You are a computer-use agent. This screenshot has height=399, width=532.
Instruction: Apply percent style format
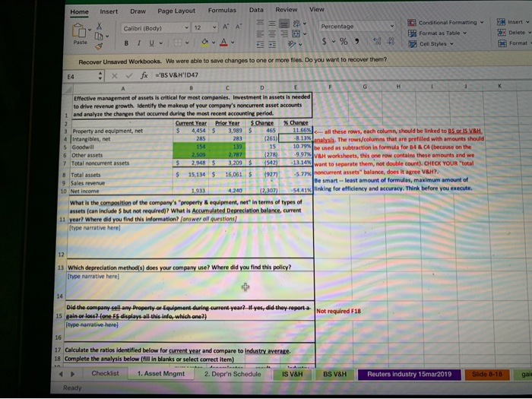tap(344, 41)
